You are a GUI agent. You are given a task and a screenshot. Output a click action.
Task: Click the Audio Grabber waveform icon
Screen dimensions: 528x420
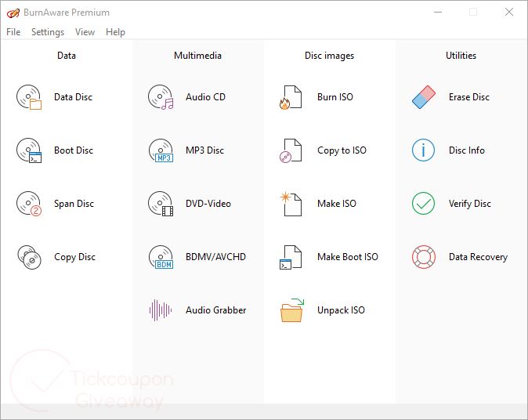(161, 310)
